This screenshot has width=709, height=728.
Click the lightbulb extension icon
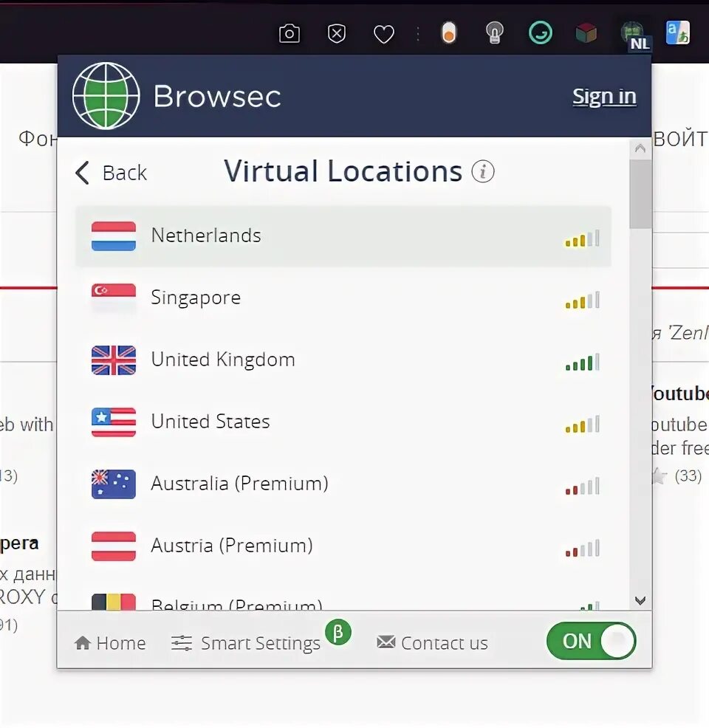click(x=495, y=32)
